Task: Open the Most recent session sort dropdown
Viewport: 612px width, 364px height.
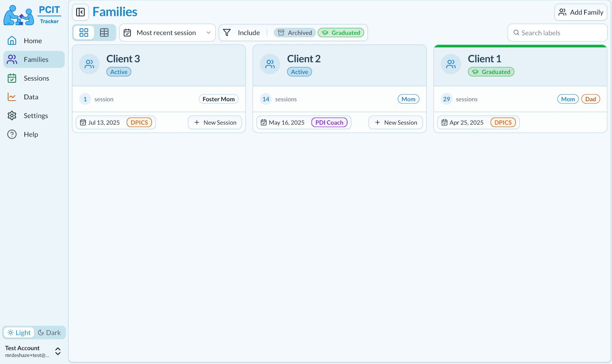Action: click(167, 33)
